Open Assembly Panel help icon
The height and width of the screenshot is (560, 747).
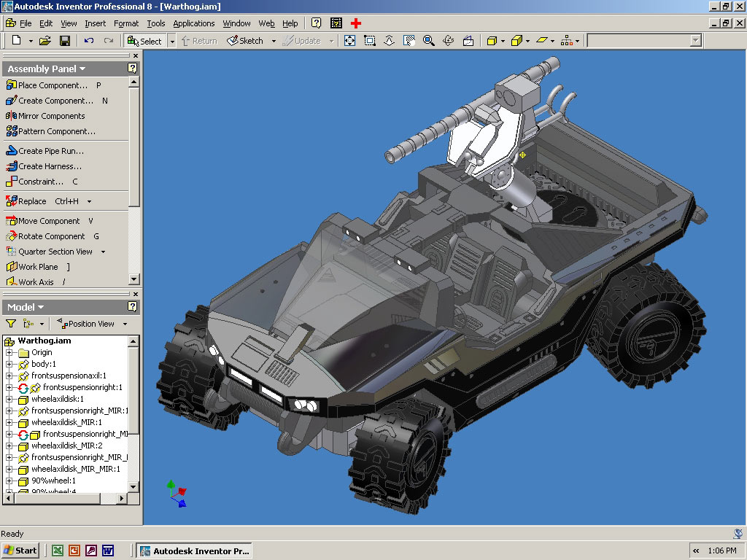tap(133, 69)
